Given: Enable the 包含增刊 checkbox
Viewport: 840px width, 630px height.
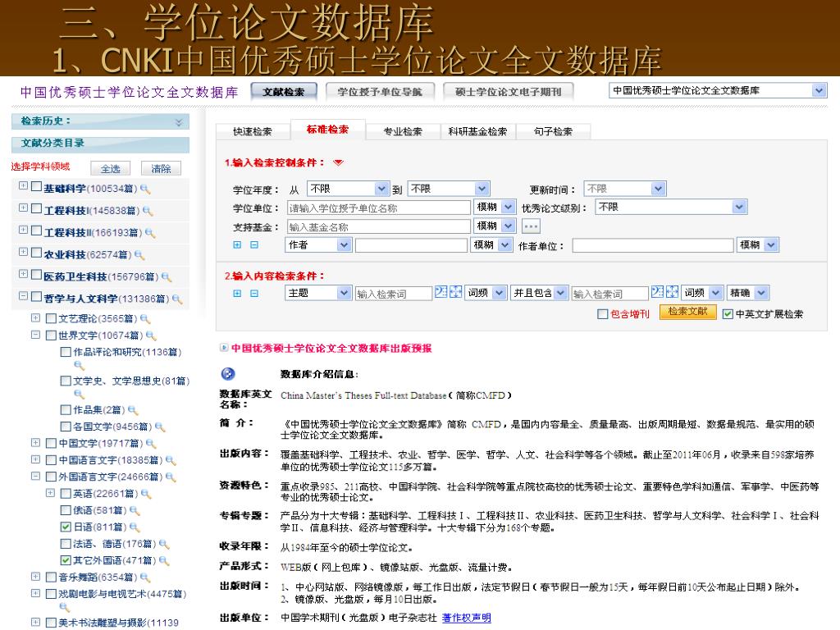Looking at the screenshot, I should (x=603, y=314).
